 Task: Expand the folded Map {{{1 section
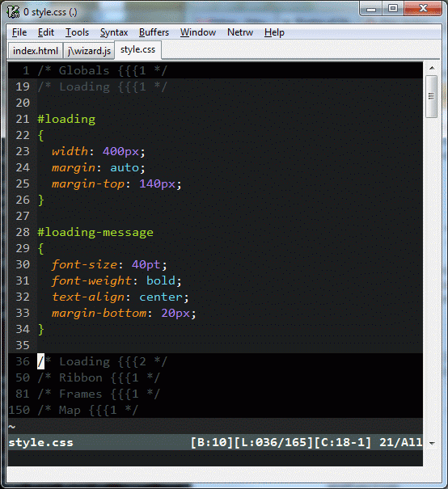coord(215,410)
